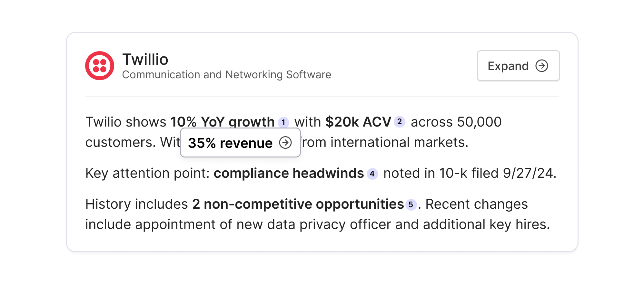This screenshot has width=644, height=285.
Task: Open the 35% revenue highlight chip
Action: pyautogui.click(x=230, y=143)
